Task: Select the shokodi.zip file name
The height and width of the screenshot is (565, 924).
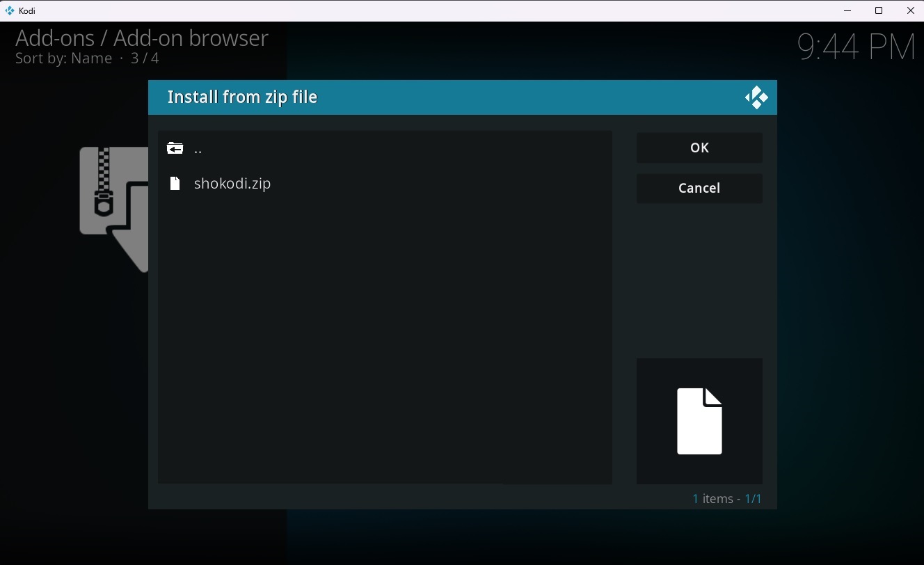Action: coord(232,184)
